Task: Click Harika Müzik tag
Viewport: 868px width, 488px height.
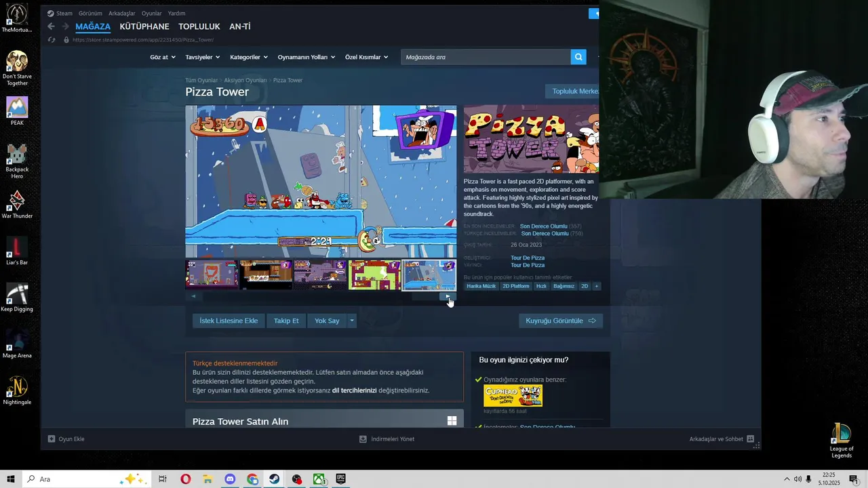Action: point(481,286)
